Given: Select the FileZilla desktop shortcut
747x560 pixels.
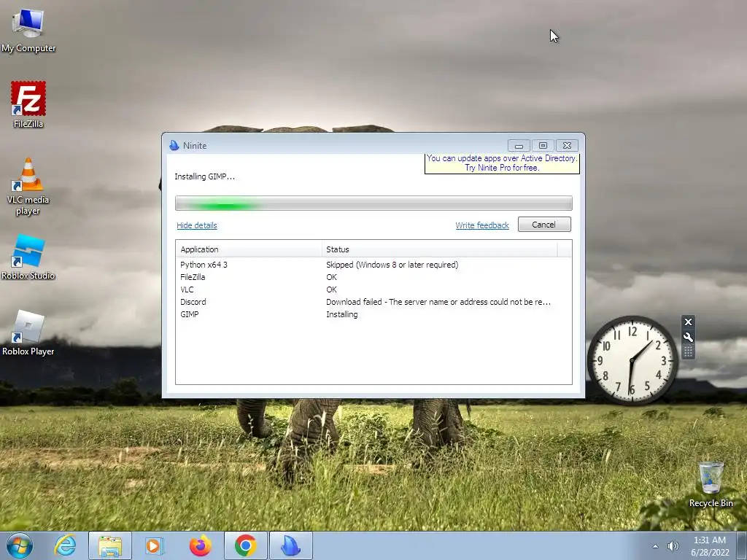Looking at the screenshot, I should pyautogui.click(x=28, y=105).
